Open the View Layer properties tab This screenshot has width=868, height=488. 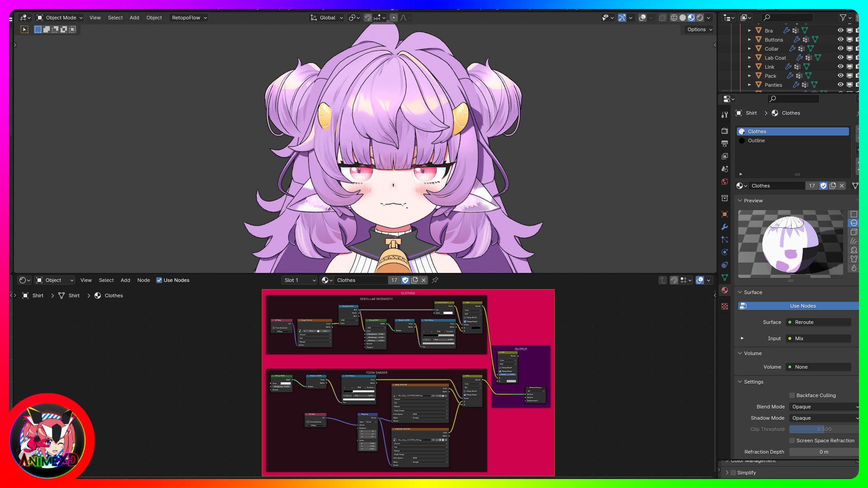point(725,156)
